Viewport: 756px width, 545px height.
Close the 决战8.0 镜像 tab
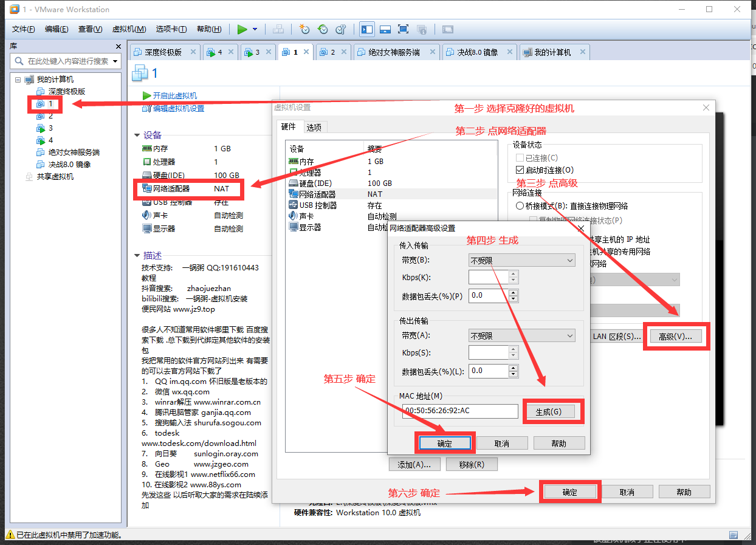[x=509, y=52]
